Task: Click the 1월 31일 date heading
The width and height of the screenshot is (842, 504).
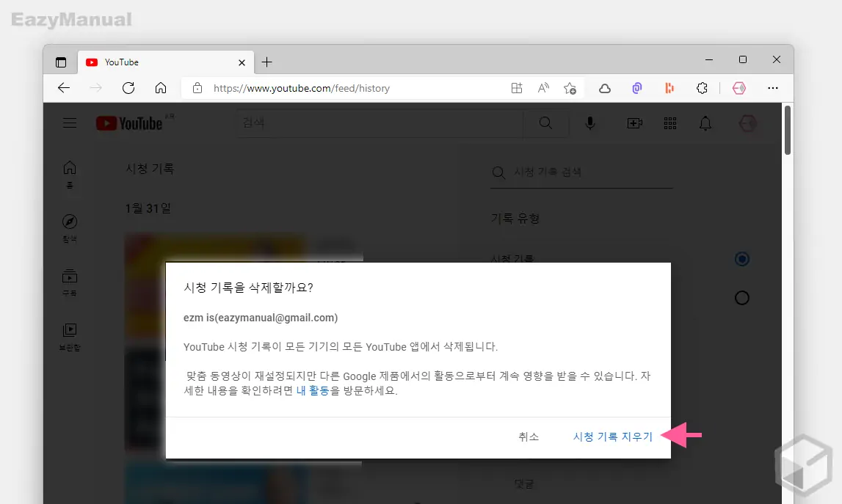Action: 148,208
